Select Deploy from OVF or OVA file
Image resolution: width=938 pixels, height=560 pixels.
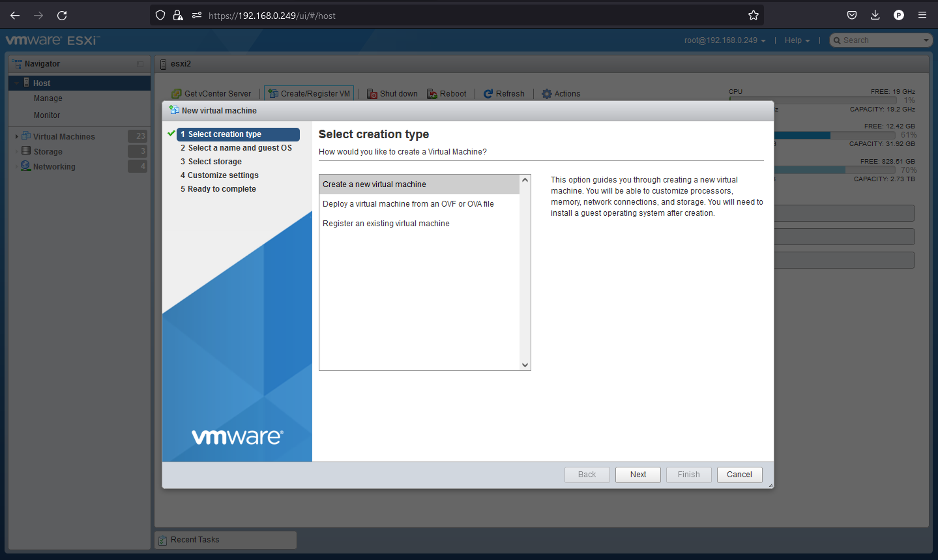pos(419,204)
